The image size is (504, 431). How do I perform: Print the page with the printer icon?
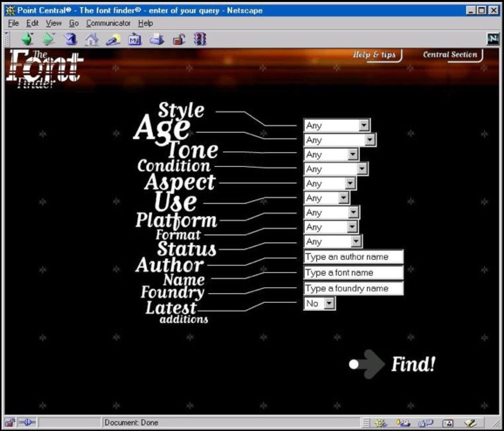tap(157, 40)
